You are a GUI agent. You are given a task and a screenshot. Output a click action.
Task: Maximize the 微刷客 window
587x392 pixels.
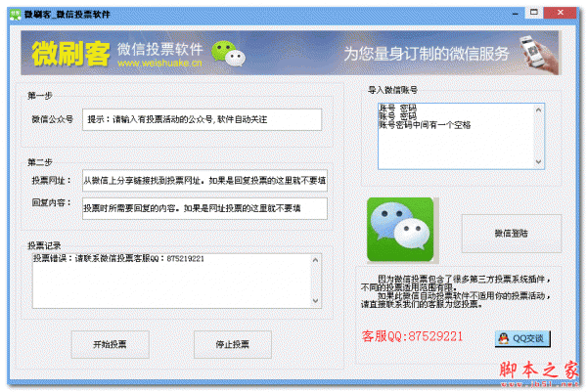click(534, 13)
